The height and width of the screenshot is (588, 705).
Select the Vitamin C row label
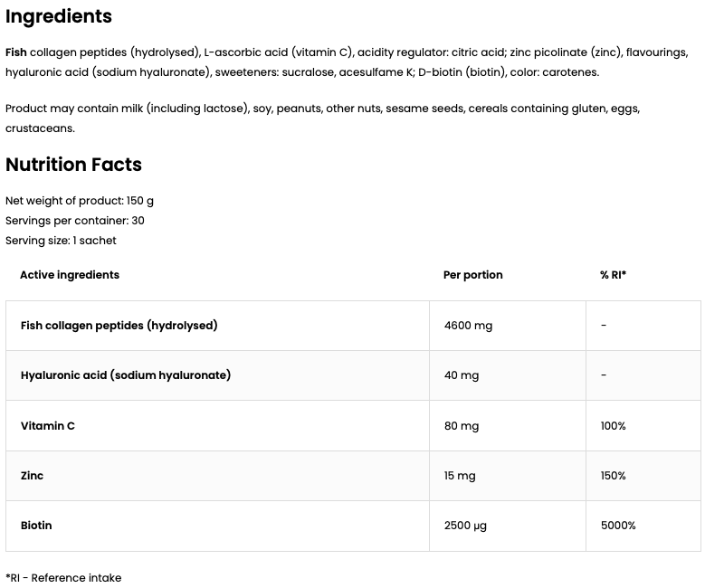pyautogui.click(x=47, y=425)
